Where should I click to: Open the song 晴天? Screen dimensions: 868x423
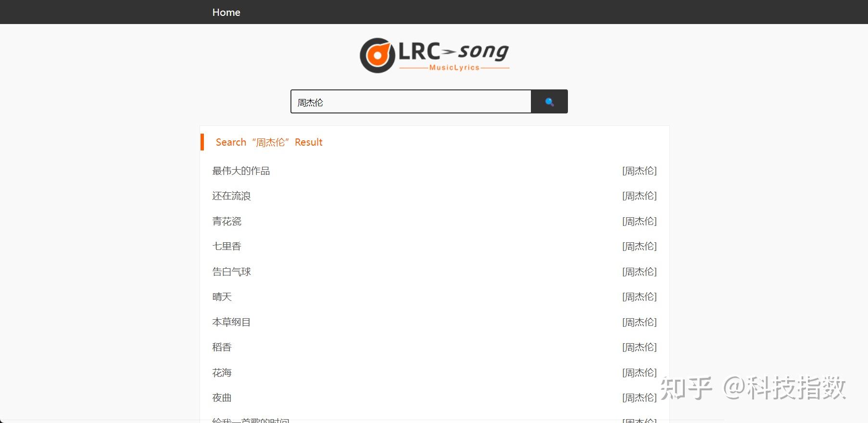click(222, 297)
